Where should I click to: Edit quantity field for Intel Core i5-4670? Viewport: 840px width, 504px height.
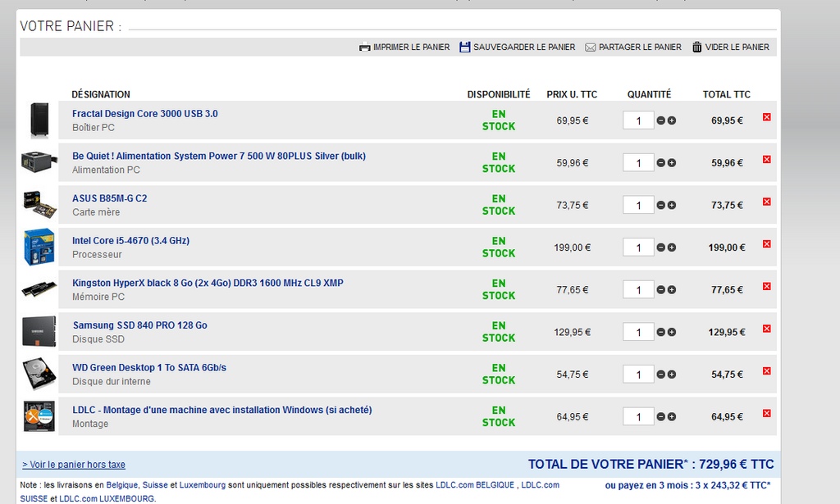point(638,247)
